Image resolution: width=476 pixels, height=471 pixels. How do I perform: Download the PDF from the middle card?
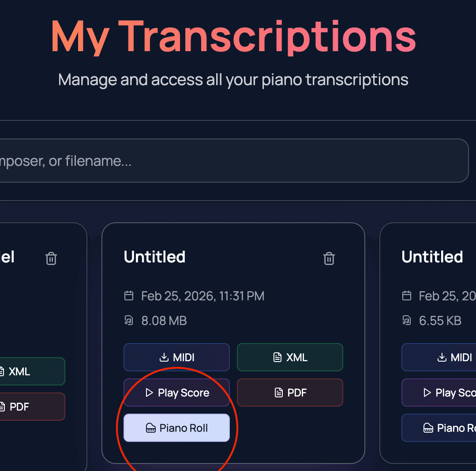click(290, 392)
